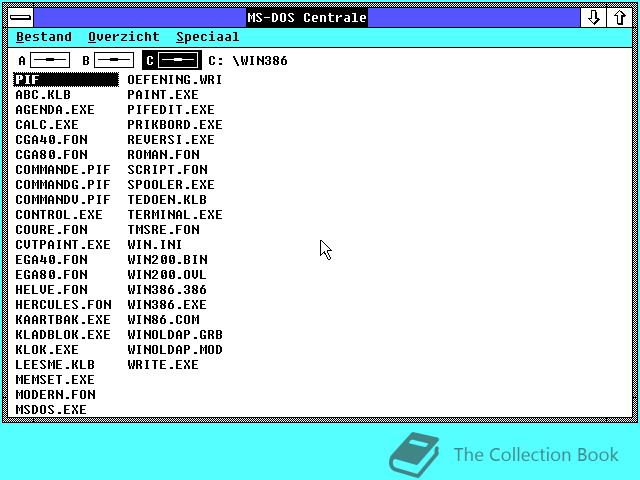Image resolution: width=640 pixels, height=480 pixels.
Task: Select CGA40.FON file
Action: [51, 140]
